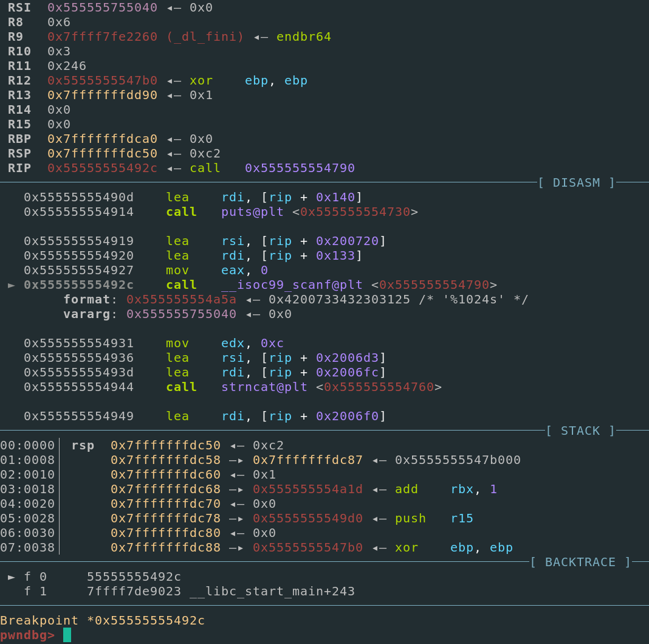Viewport: 649px width, 644px height.
Task: Select the STACK section header
Action: [x=580, y=431]
